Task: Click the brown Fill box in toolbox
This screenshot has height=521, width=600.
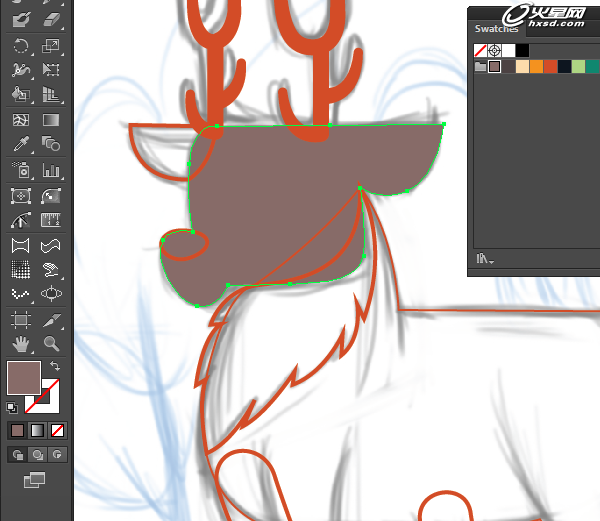Action: pyautogui.click(x=24, y=378)
